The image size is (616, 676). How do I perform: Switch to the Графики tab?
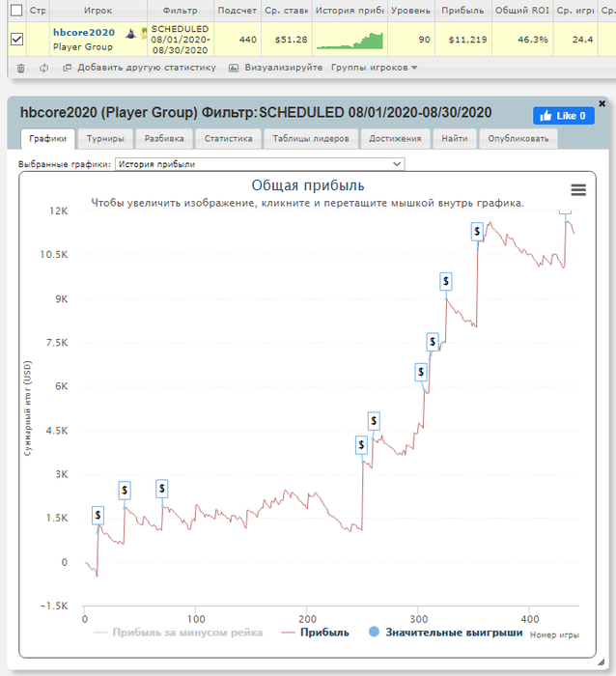point(48,139)
